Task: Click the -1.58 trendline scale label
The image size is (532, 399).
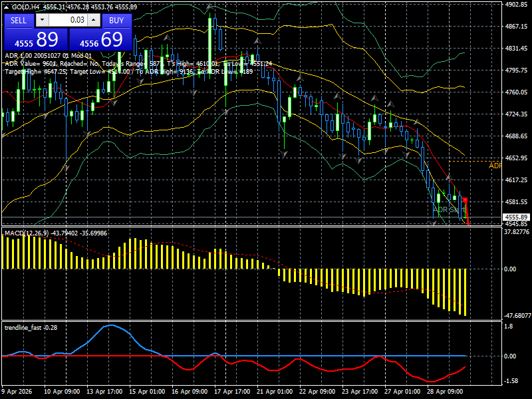Action: click(x=511, y=381)
